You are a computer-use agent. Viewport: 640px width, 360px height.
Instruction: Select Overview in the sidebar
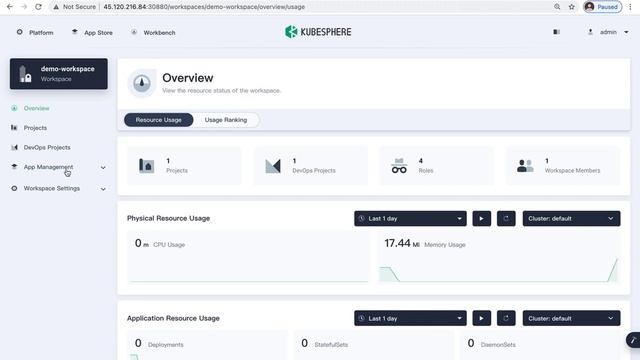(x=36, y=108)
